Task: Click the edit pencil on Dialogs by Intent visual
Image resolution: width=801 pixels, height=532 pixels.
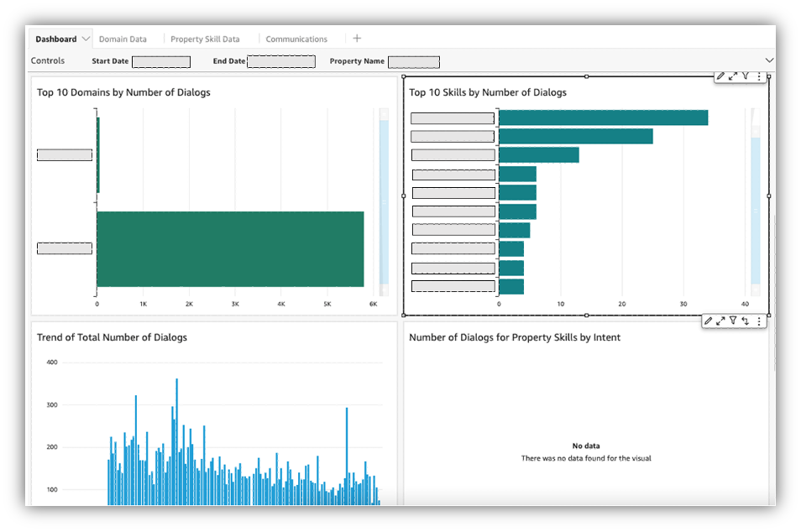Action: click(708, 321)
